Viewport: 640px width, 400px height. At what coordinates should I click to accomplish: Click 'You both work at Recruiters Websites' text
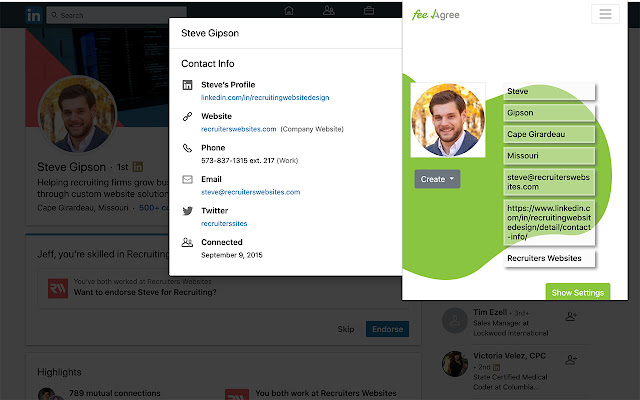pyautogui.click(x=326, y=393)
